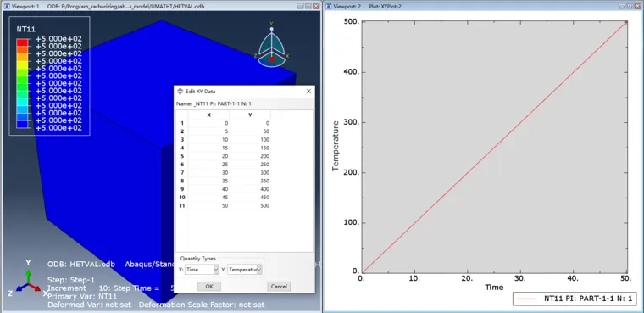Image resolution: width=644 pixels, height=313 pixels.
Task: Click the Quantity Types group label
Action: pos(198,259)
